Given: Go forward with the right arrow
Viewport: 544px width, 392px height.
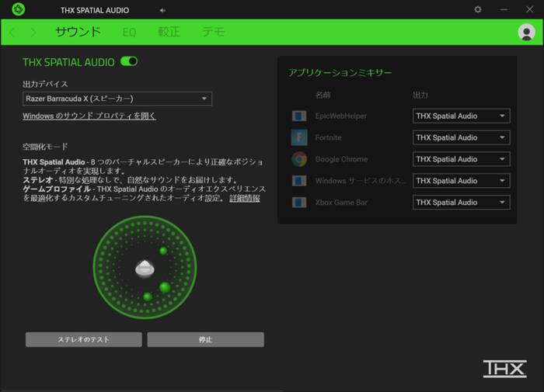Looking at the screenshot, I should (x=33, y=33).
